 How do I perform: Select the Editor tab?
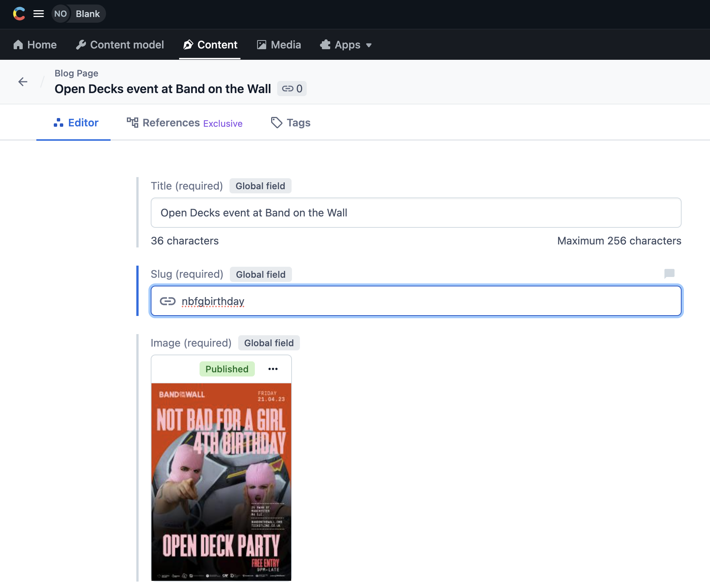pos(76,123)
